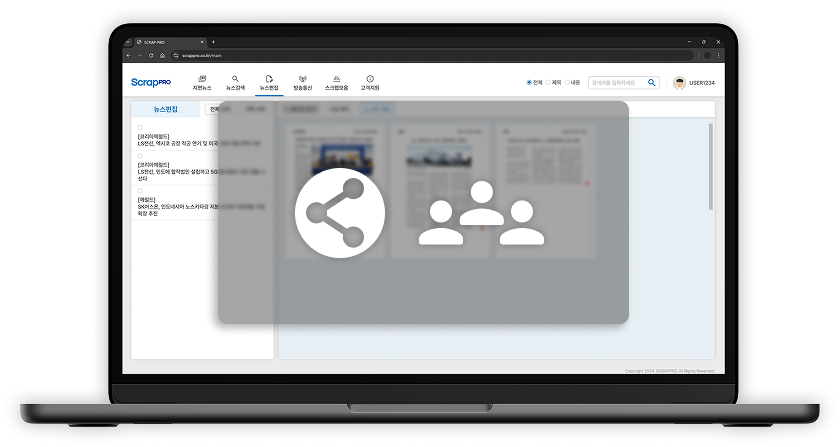
Task: Open the 스크랩모음 nav icon
Action: click(x=337, y=78)
